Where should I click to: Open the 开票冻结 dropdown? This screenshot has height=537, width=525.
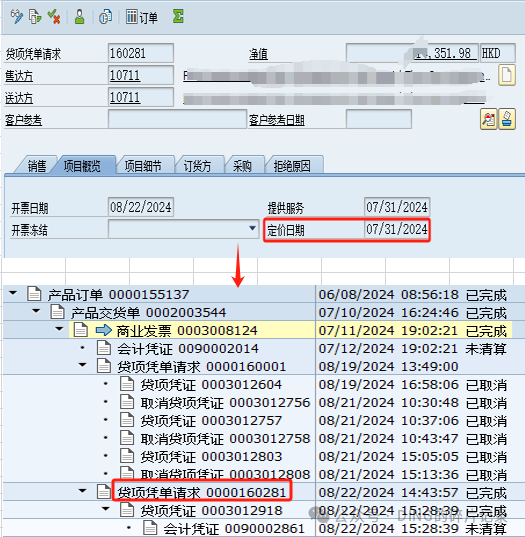pos(253,228)
